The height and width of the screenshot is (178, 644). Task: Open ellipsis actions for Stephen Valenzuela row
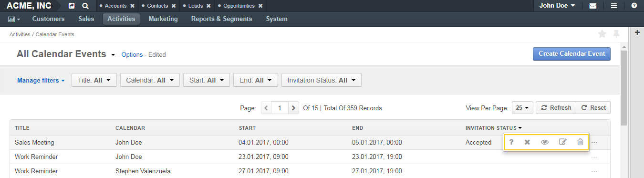594,171
